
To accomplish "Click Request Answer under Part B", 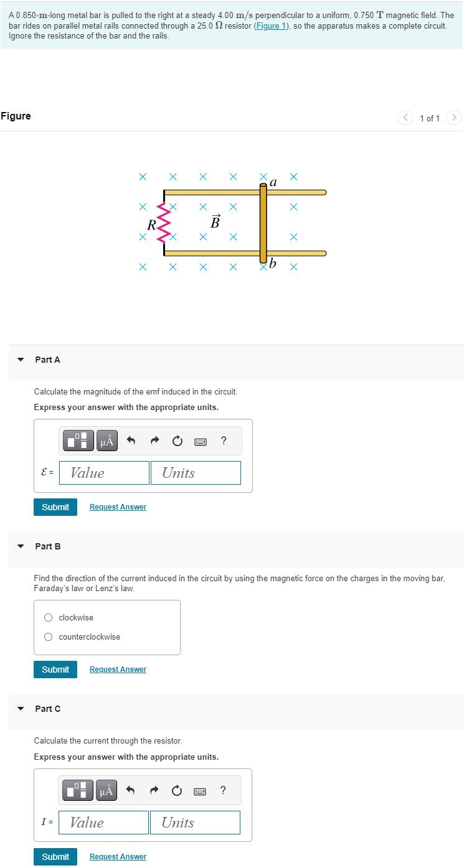I will (x=118, y=669).
